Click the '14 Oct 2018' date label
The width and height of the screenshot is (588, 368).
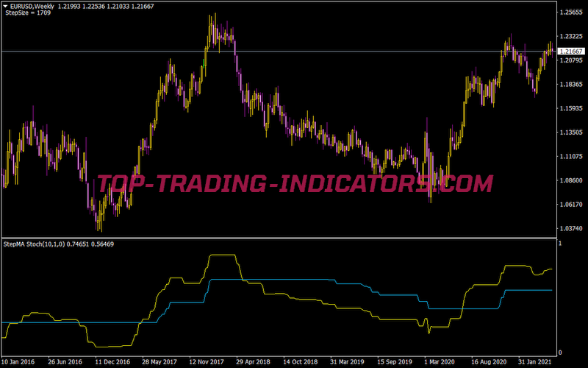tap(300, 362)
